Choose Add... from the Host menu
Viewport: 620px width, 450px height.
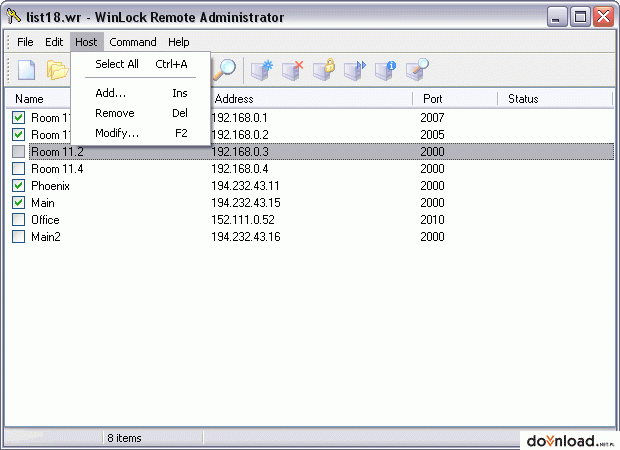click(141, 93)
